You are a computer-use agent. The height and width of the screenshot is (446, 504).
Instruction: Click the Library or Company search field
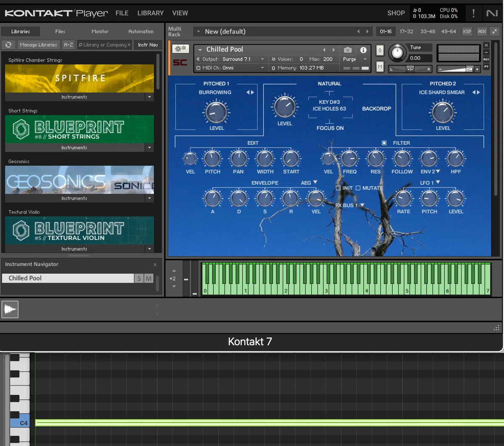tap(105, 45)
